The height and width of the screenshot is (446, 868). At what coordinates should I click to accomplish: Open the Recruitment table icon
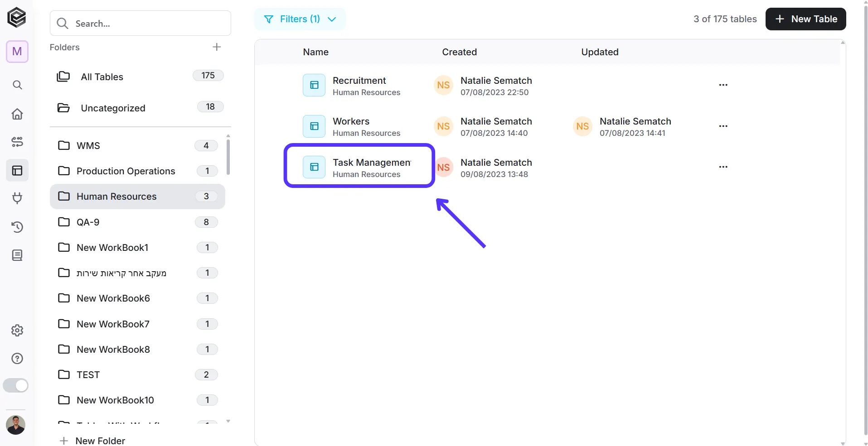pyautogui.click(x=314, y=85)
